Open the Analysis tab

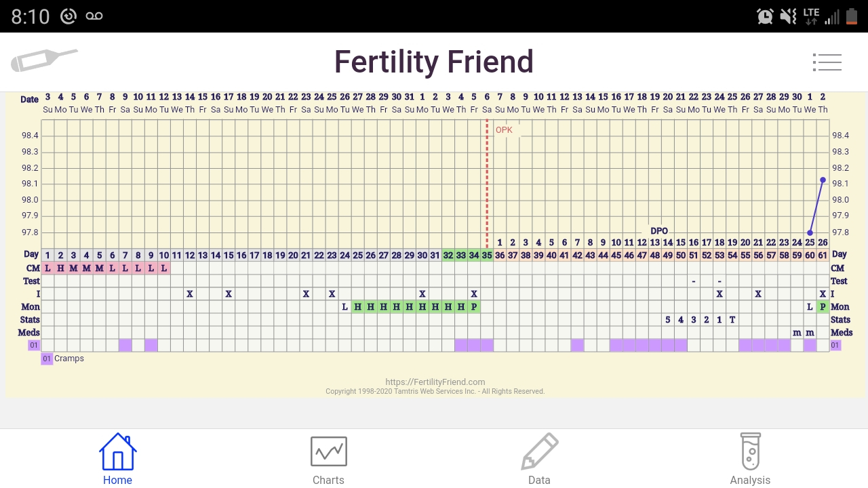point(750,459)
